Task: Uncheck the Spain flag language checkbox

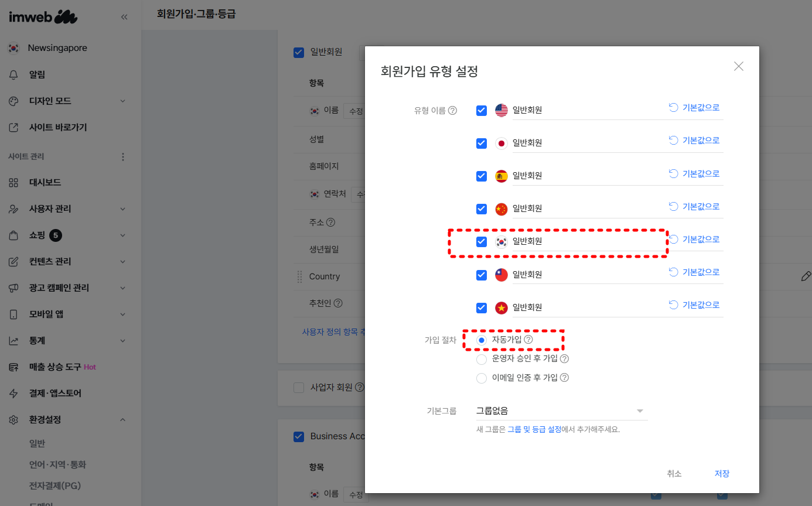Action: (x=482, y=176)
